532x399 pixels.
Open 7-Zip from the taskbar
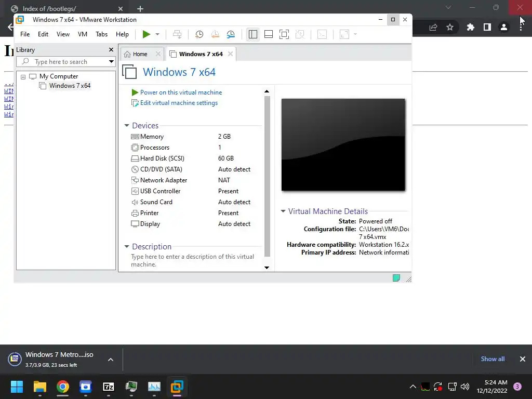[109, 387]
